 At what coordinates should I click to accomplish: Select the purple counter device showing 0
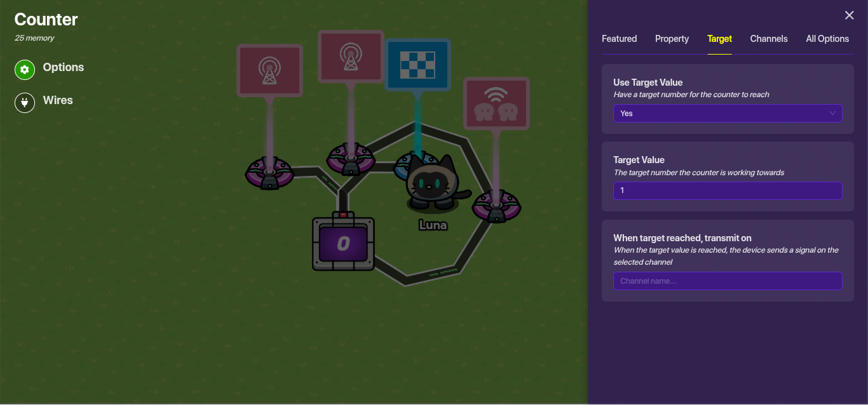point(343,244)
